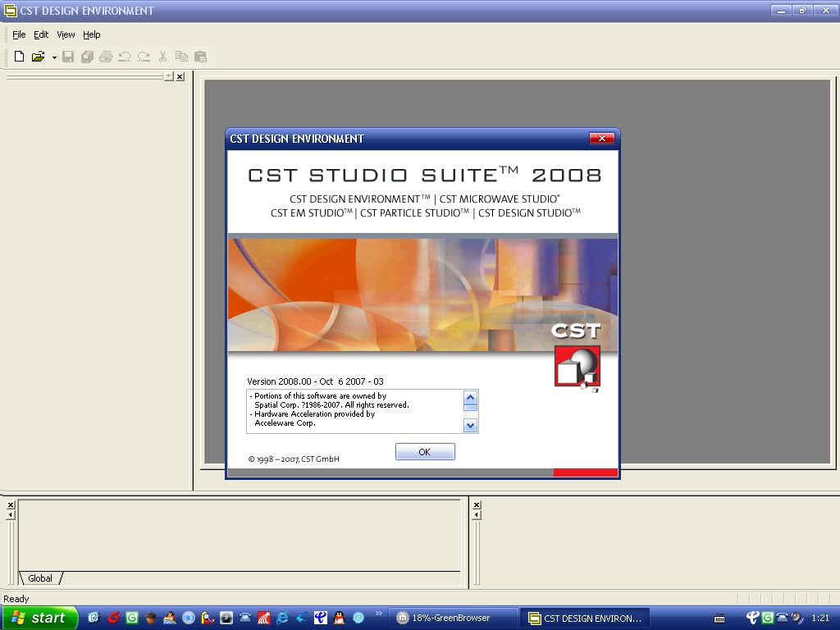The image size is (840, 630).
Task: Click the Cut scissors icon
Action: [x=163, y=57]
